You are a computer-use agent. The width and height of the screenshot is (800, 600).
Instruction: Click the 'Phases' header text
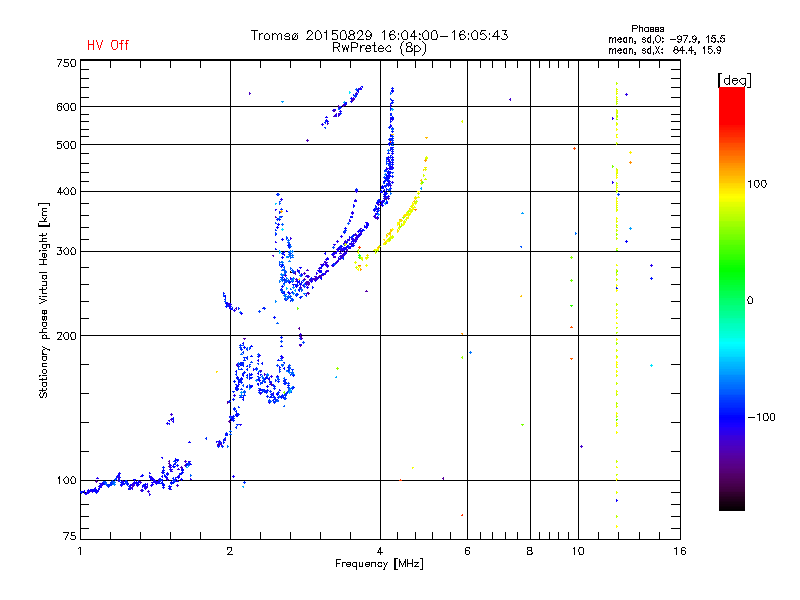pos(647,29)
